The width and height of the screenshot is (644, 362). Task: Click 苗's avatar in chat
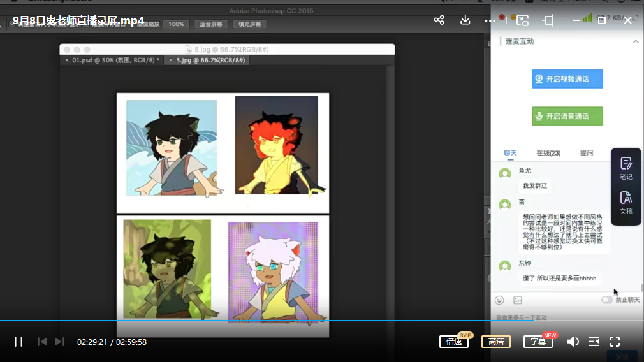(505, 205)
